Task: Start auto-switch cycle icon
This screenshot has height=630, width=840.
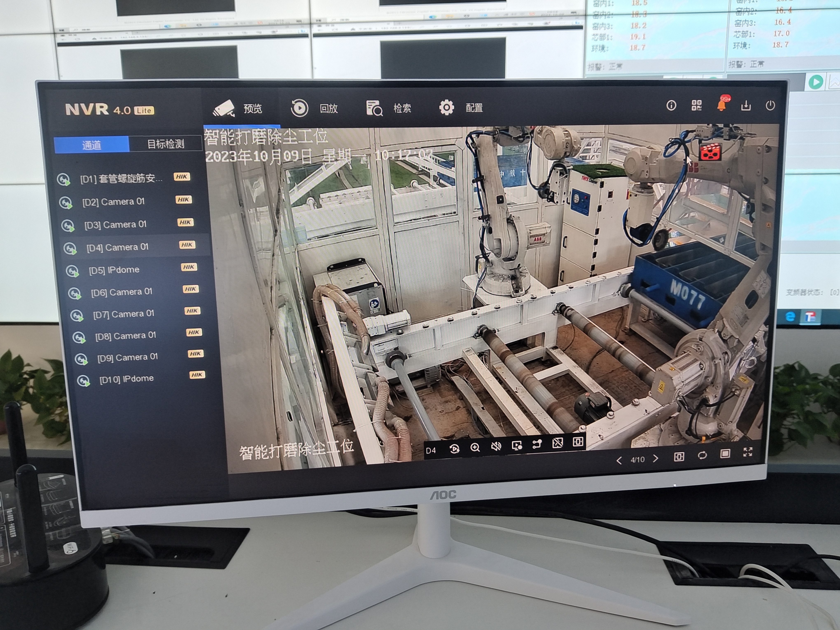Action: pos(702,455)
